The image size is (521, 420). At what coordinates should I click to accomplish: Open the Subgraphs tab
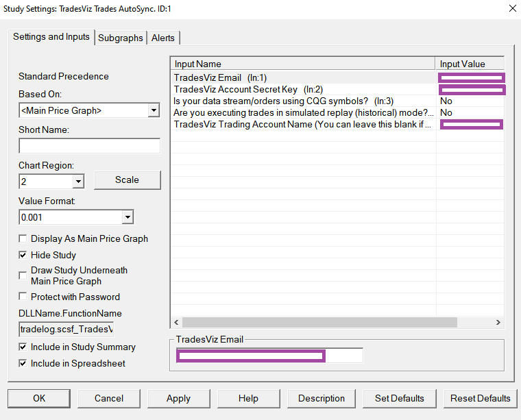click(x=121, y=38)
